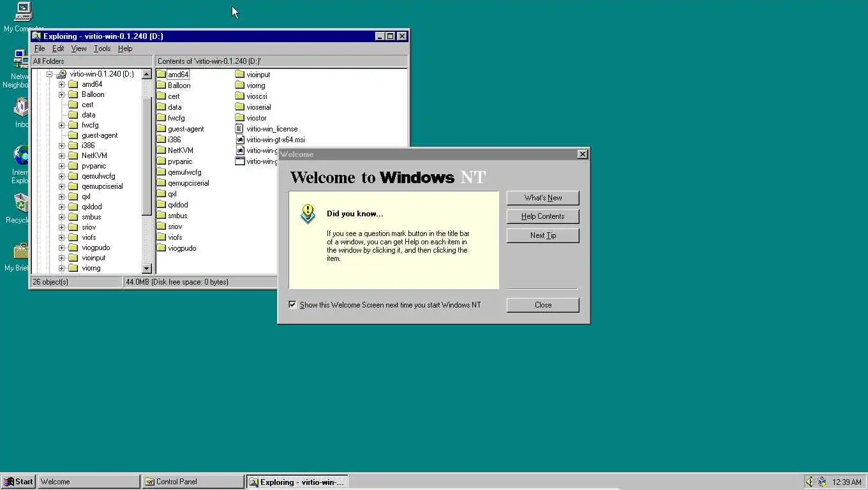
Task: Expand the vioinput node in folder tree
Action: (61, 258)
